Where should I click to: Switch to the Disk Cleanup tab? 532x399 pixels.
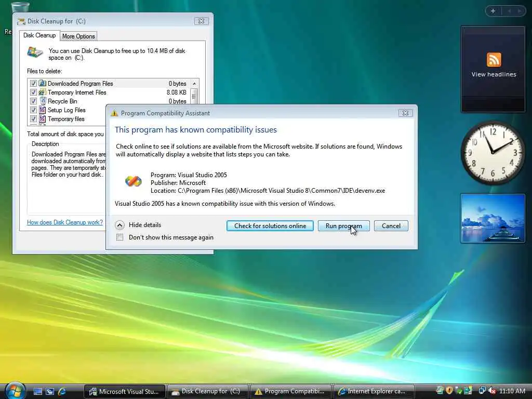tap(39, 35)
